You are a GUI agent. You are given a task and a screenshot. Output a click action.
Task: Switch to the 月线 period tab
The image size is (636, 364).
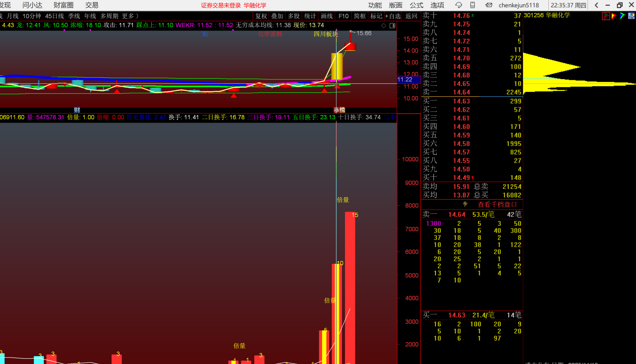(x=13, y=16)
